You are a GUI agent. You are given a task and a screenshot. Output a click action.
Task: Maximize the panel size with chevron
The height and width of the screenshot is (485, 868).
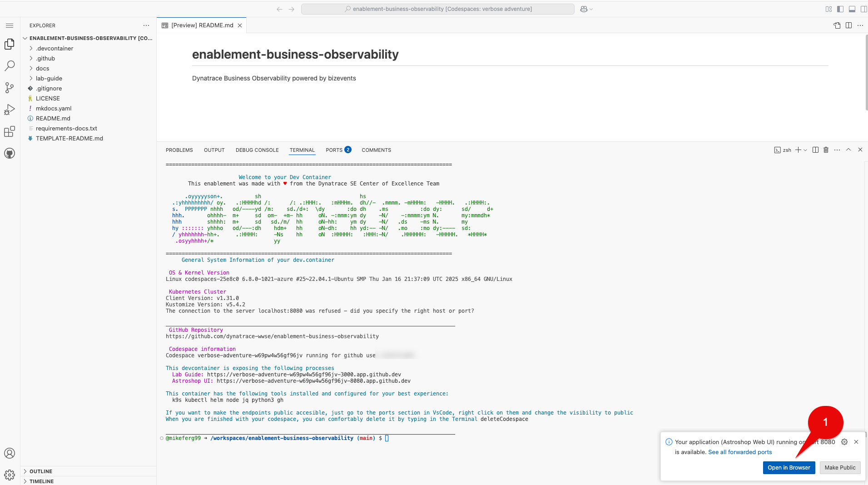click(x=848, y=150)
